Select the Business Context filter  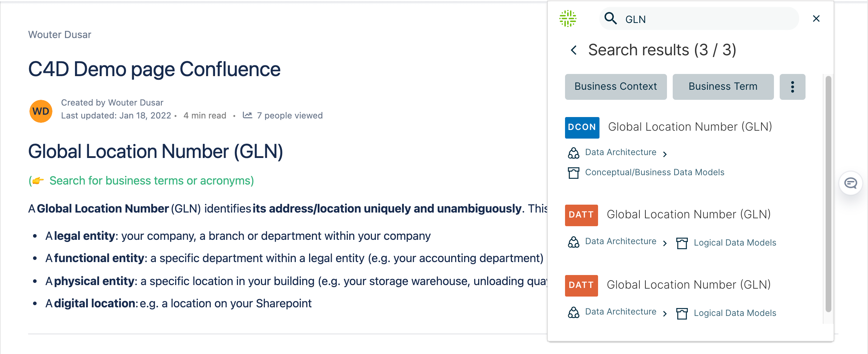616,87
